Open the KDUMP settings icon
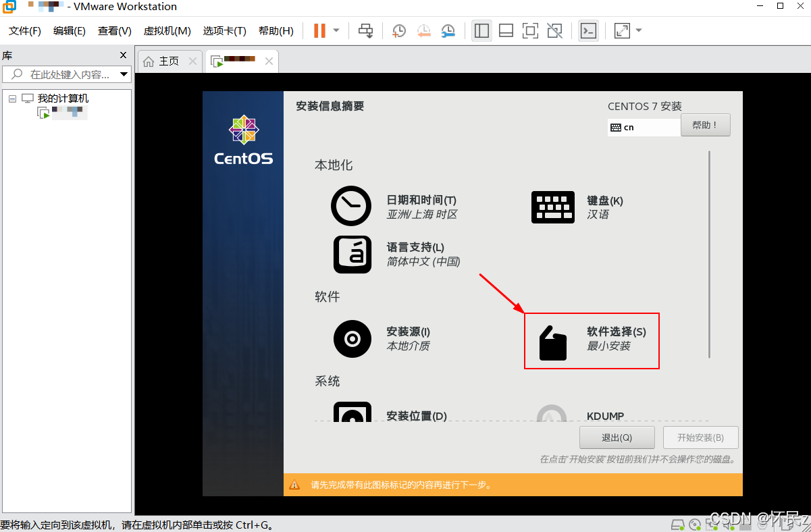 click(x=552, y=413)
